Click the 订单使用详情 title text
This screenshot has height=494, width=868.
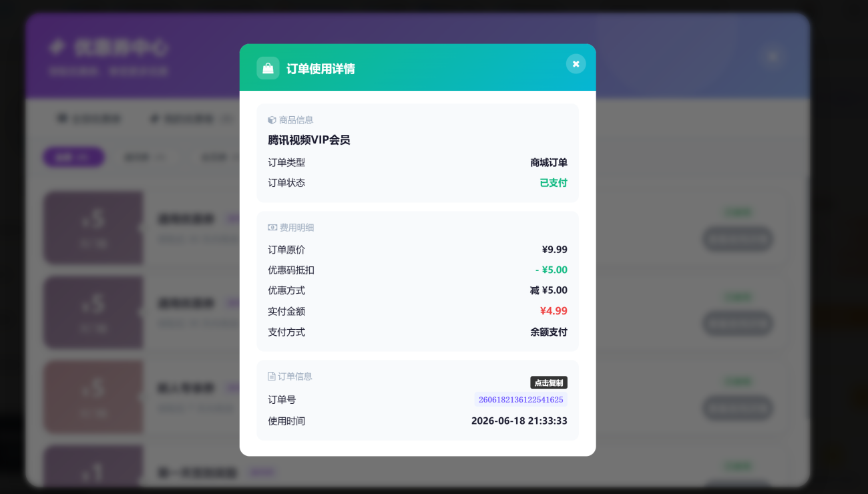320,69
